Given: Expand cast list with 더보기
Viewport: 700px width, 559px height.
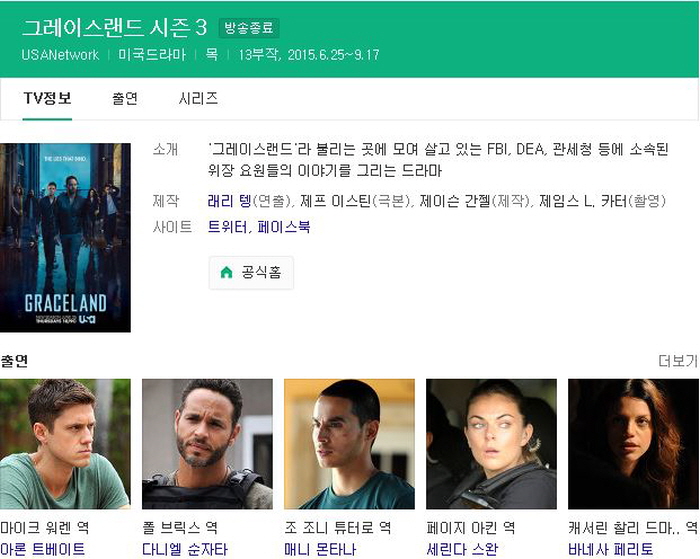Looking at the screenshot, I should 678,361.
